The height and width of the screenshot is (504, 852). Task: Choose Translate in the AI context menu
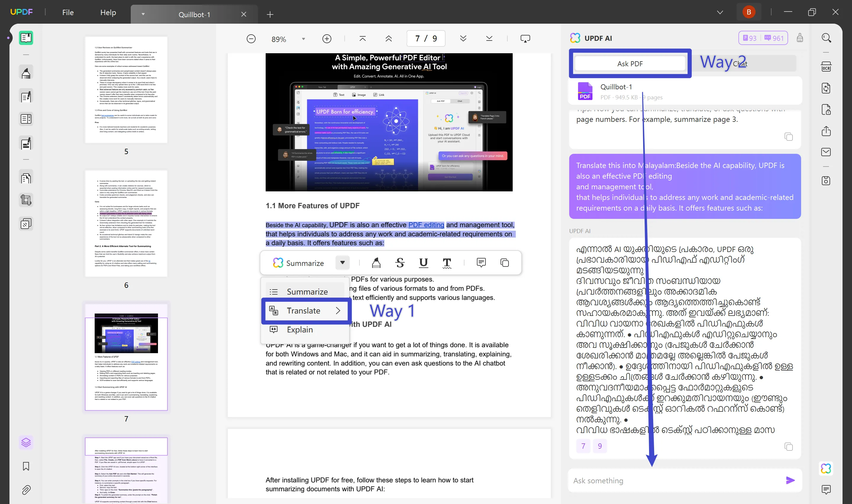tap(306, 311)
